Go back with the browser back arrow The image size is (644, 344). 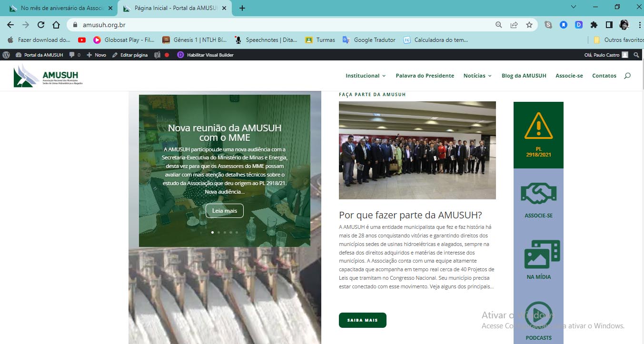(10, 25)
